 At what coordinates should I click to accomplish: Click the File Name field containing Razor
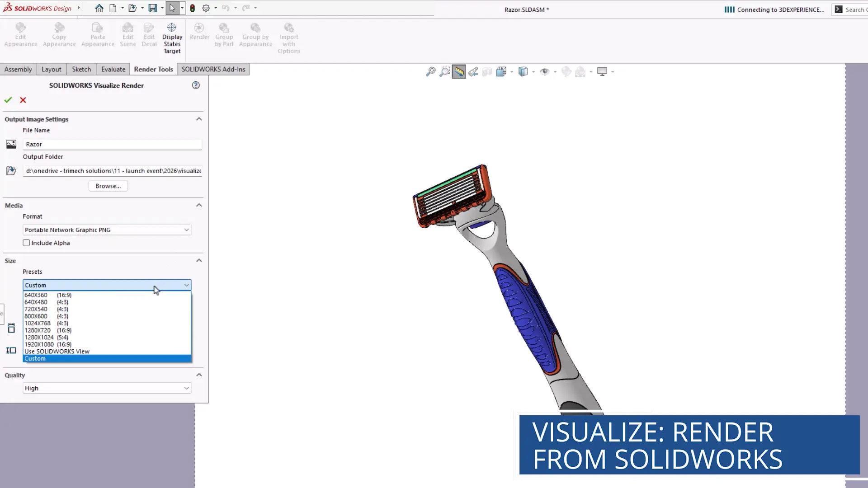tap(112, 144)
